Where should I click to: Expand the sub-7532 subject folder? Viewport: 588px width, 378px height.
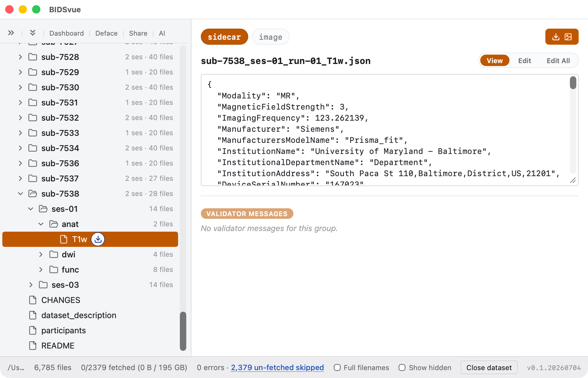(20, 118)
